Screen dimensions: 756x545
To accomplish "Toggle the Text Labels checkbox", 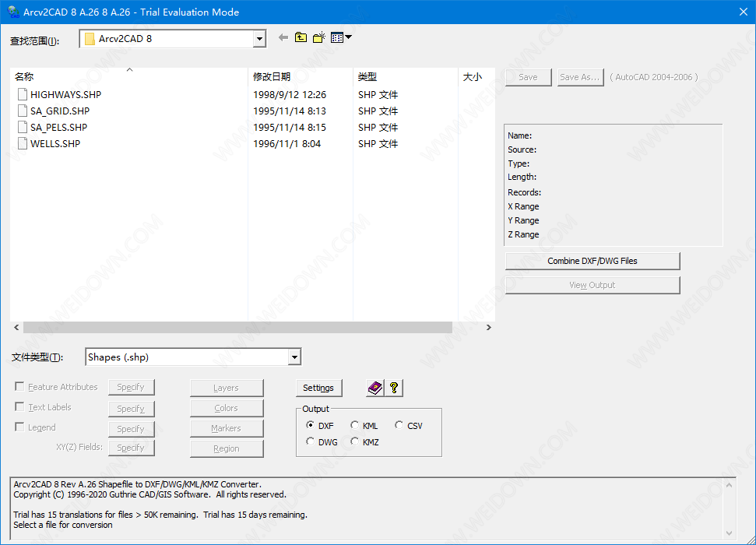I will click(x=19, y=406).
